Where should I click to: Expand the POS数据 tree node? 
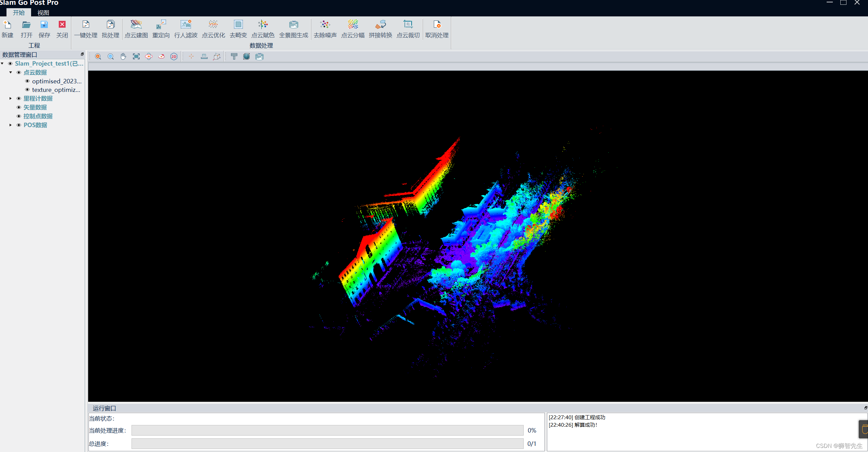[11, 125]
